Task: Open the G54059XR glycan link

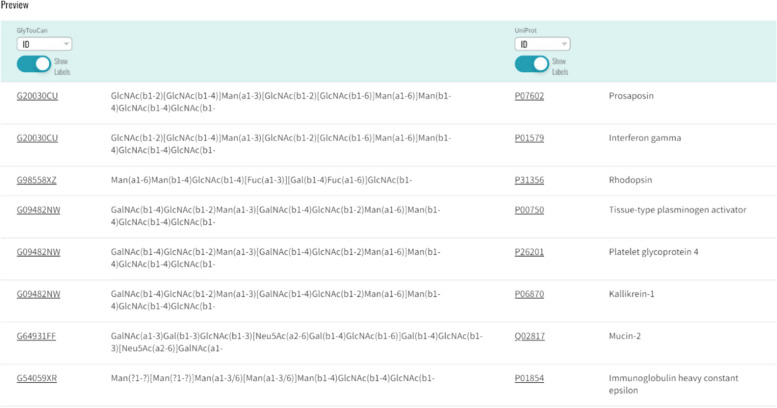Action: tap(37, 378)
